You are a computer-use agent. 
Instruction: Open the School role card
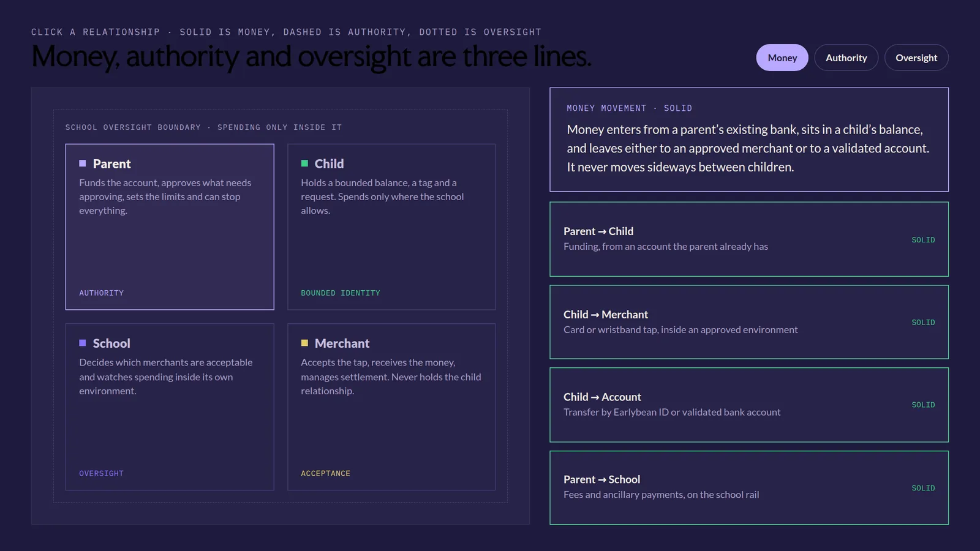(x=170, y=407)
